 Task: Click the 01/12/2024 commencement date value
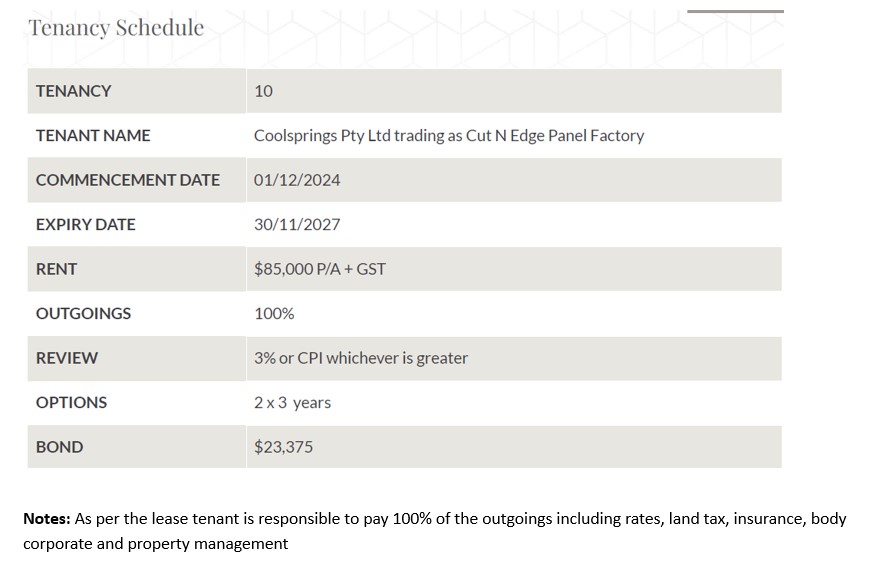tap(297, 180)
